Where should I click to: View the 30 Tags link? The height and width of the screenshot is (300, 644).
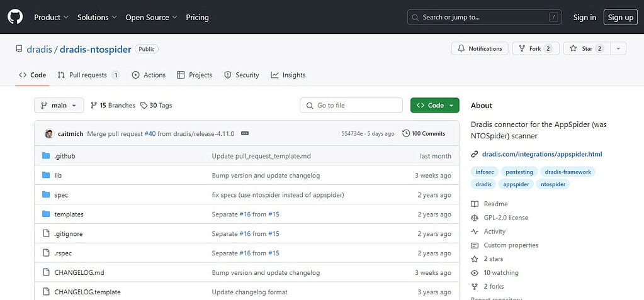[156, 106]
